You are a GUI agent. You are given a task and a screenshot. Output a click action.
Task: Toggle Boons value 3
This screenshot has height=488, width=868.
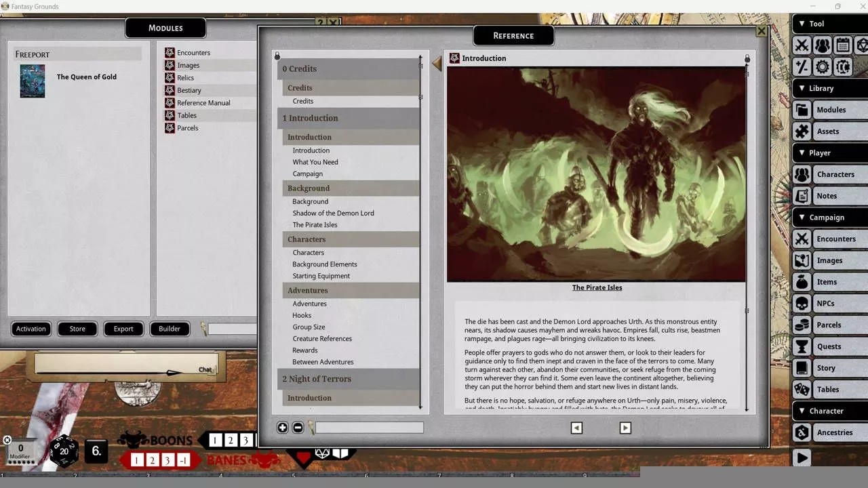(x=246, y=441)
